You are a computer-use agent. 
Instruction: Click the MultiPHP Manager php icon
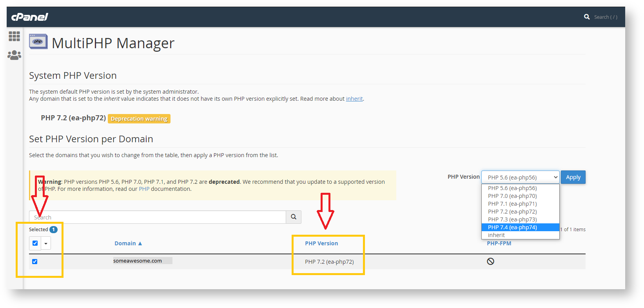pyautogui.click(x=38, y=42)
